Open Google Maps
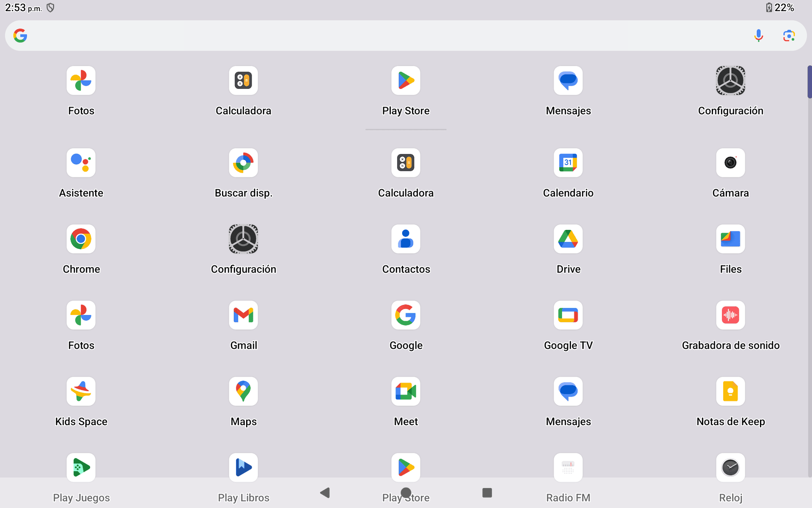Image resolution: width=812 pixels, height=508 pixels. point(243,392)
